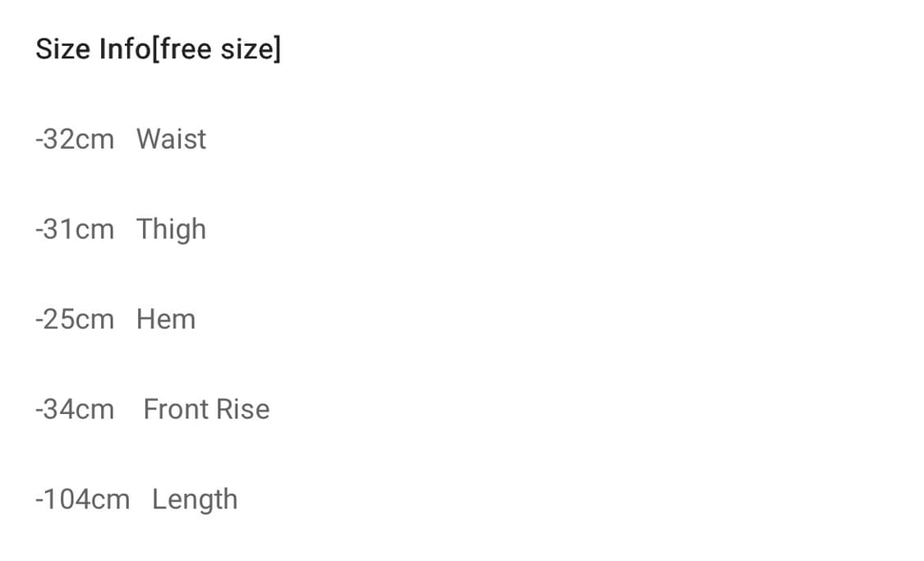
Task: Click the cm unit after 104
Action: click(108, 500)
